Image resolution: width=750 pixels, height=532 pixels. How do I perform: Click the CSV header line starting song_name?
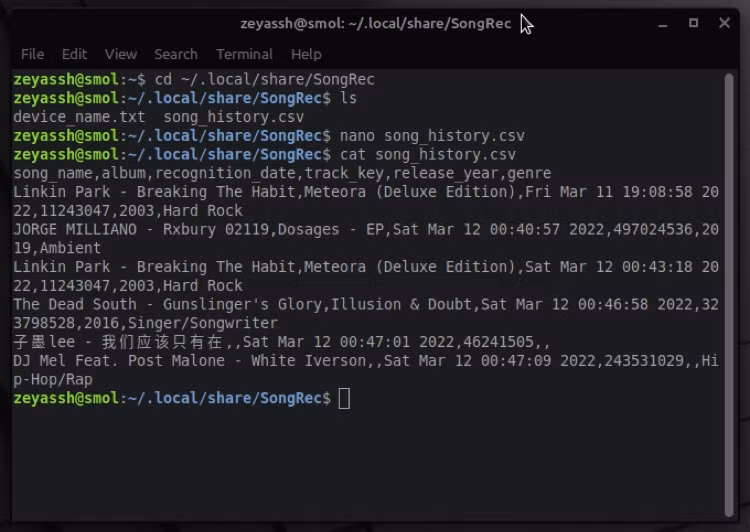tap(282, 173)
